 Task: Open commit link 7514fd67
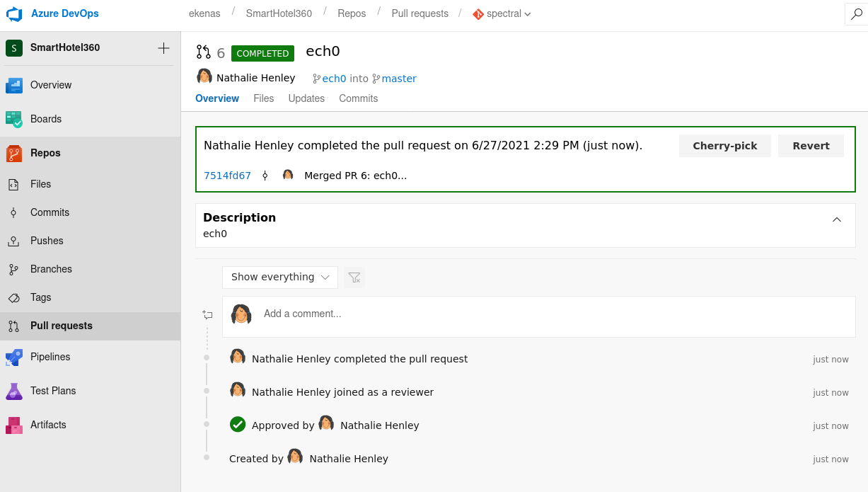(x=227, y=176)
